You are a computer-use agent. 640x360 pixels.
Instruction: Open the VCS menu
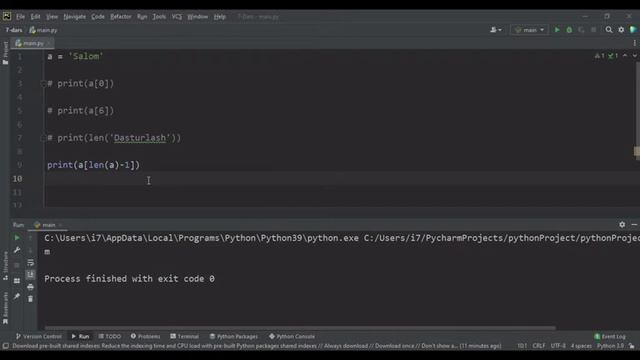click(177, 17)
